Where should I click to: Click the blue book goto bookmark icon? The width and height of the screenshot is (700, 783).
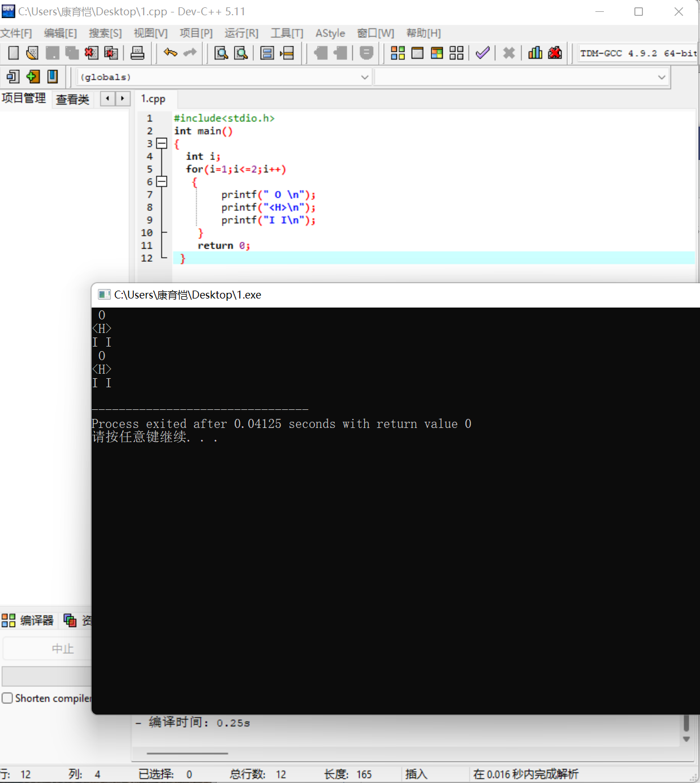click(x=53, y=76)
